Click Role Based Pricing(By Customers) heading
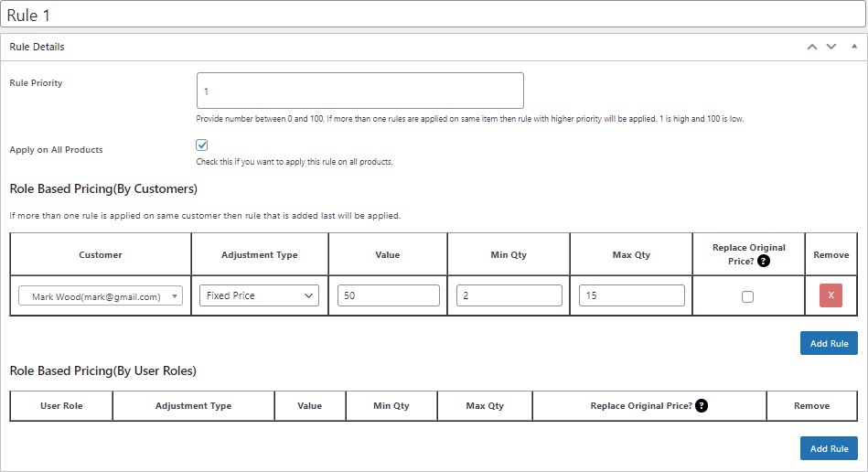 click(x=103, y=188)
